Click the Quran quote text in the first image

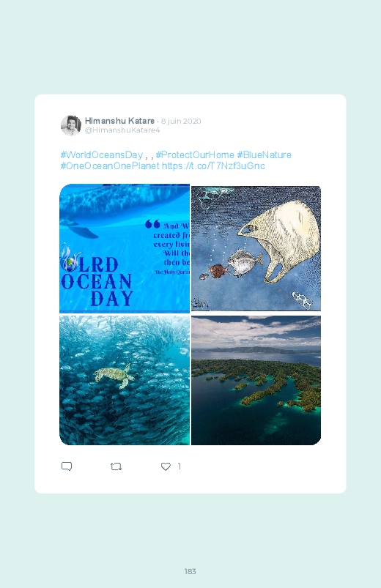(x=171, y=248)
